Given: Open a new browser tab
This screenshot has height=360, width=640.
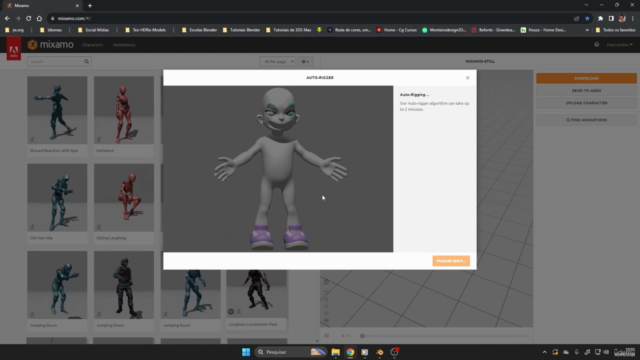Looking at the screenshot, I should (x=90, y=6).
